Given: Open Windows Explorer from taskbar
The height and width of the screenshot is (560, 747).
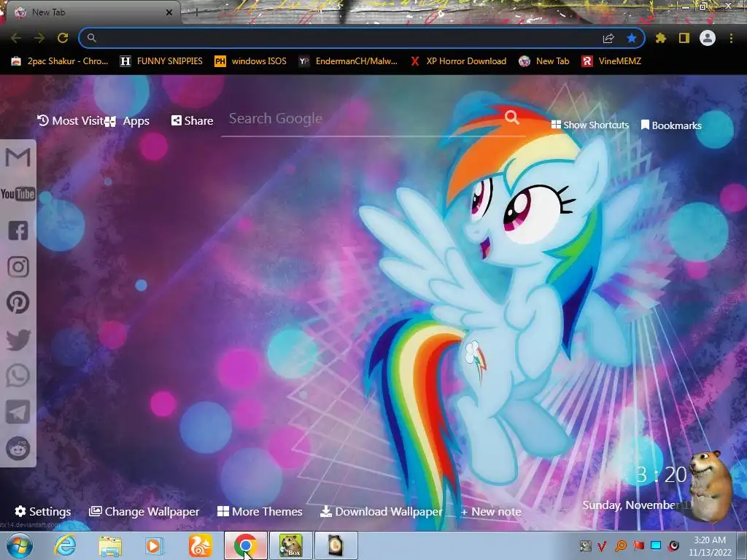Looking at the screenshot, I should point(110,545).
